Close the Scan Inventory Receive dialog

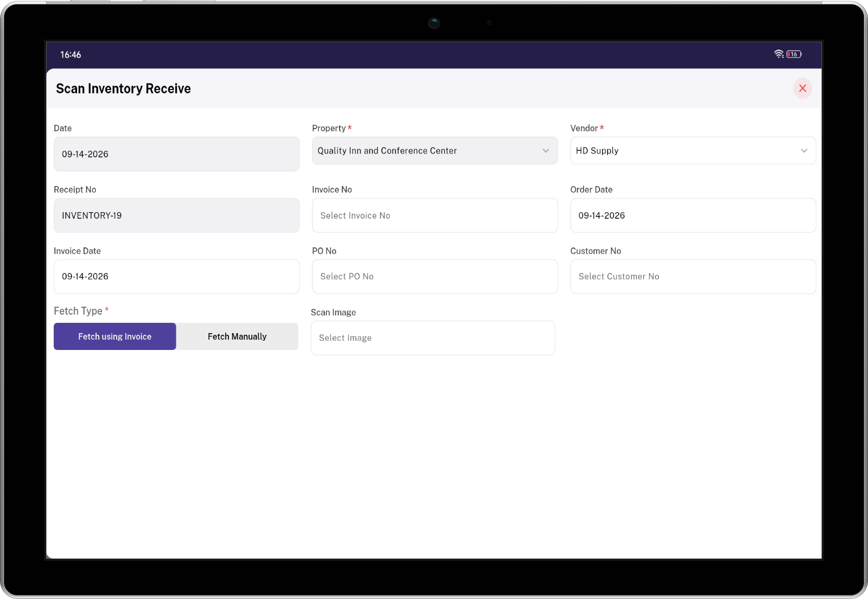click(x=802, y=88)
